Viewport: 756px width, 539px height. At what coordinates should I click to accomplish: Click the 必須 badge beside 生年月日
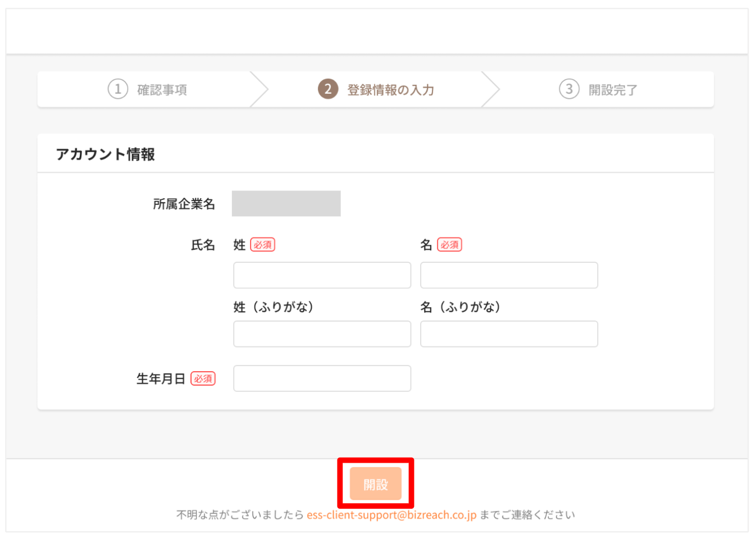point(203,379)
